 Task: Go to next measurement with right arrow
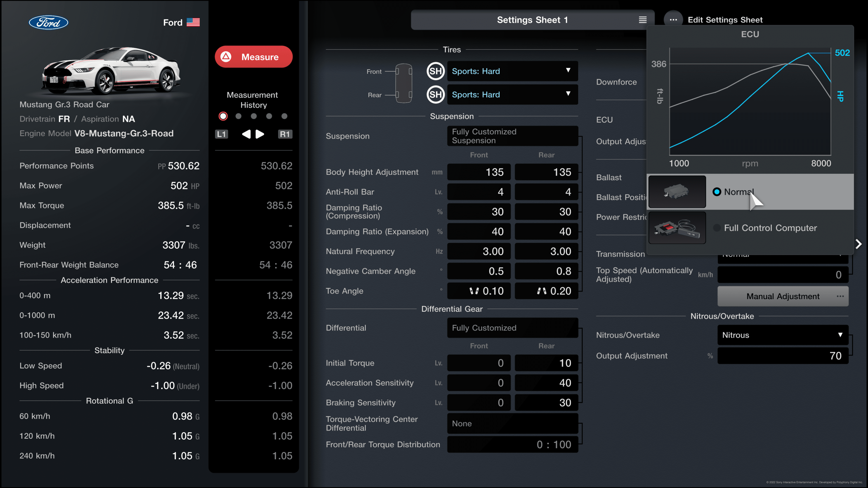260,134
